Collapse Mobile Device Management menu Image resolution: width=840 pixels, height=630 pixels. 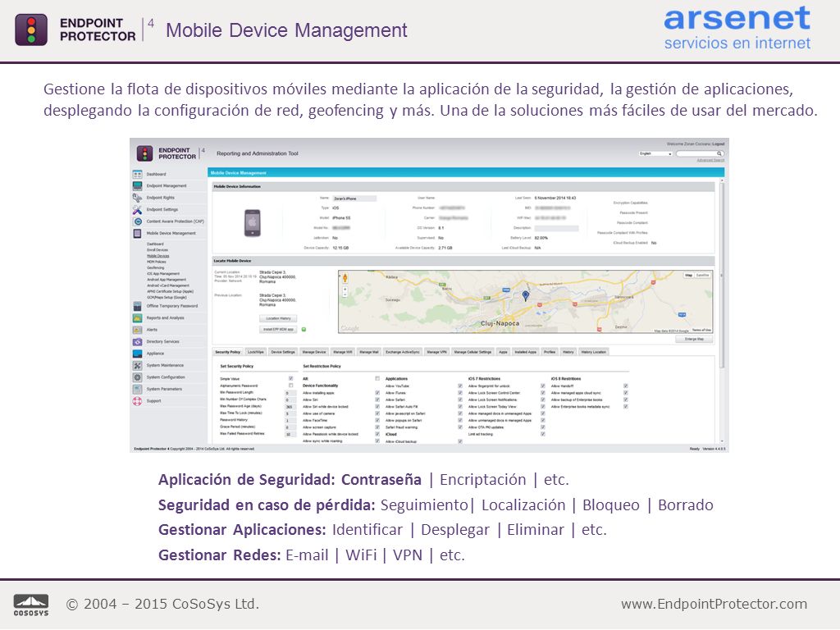tap(171, 234)
